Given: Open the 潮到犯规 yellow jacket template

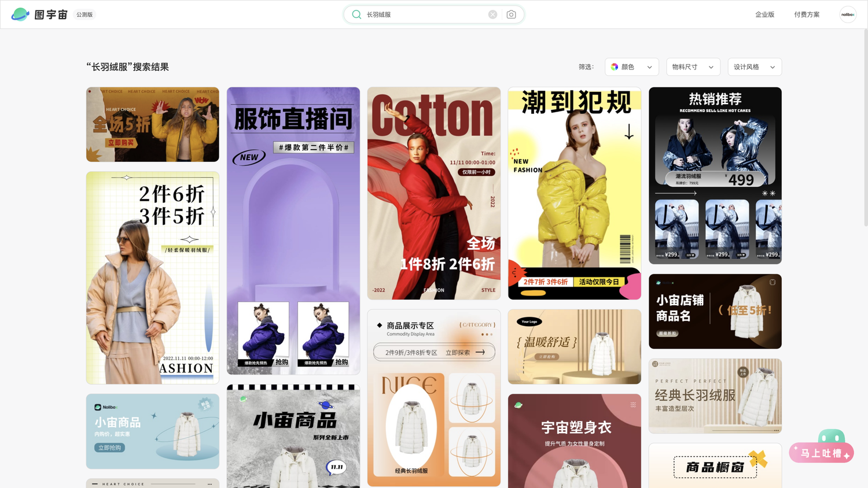Looking at the screenshot, I should 575,193.
